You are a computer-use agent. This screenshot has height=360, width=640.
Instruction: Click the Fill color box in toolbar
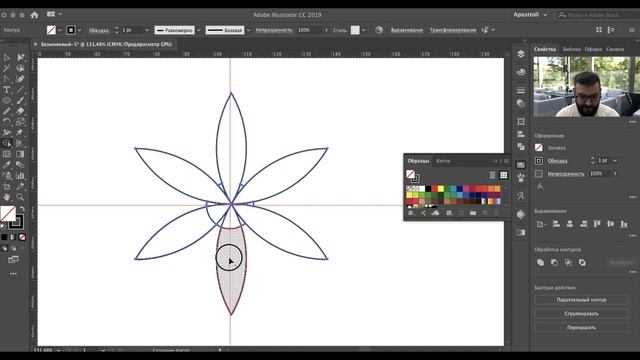pyautogui.click(x=7, y=213)
